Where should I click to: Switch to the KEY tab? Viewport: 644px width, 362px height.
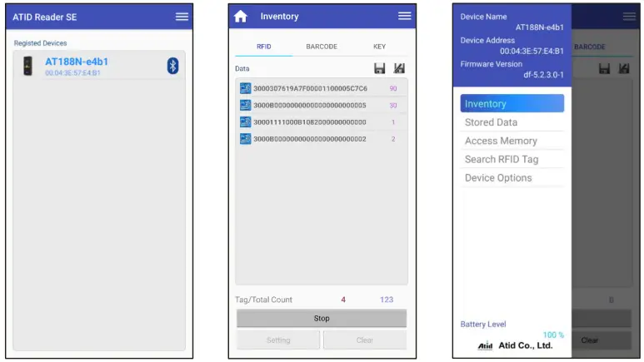[379, 47]
